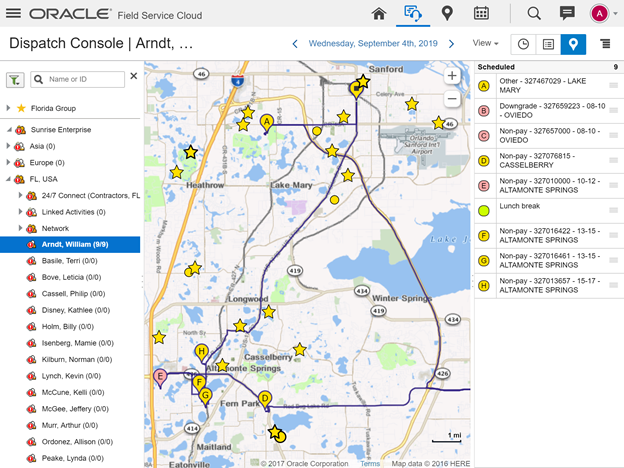
Task: Expand the Europe (0) node
Action: click(x=8, y=162)
